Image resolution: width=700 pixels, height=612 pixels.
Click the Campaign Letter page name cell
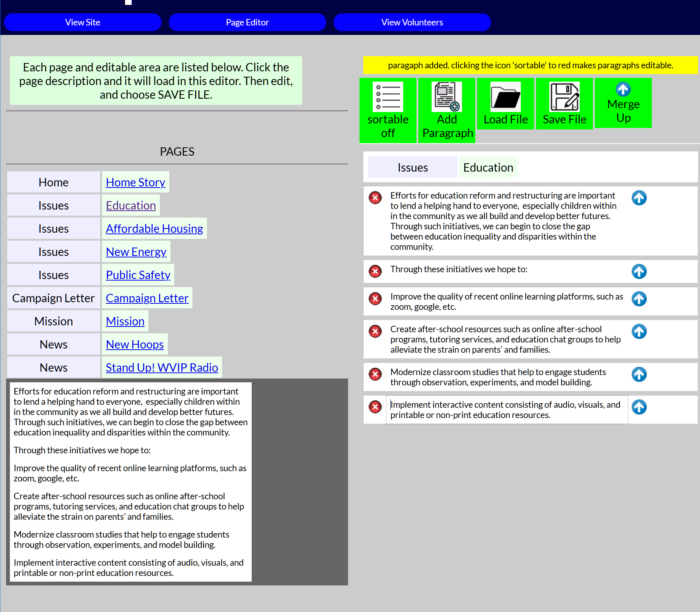[54, 298]
